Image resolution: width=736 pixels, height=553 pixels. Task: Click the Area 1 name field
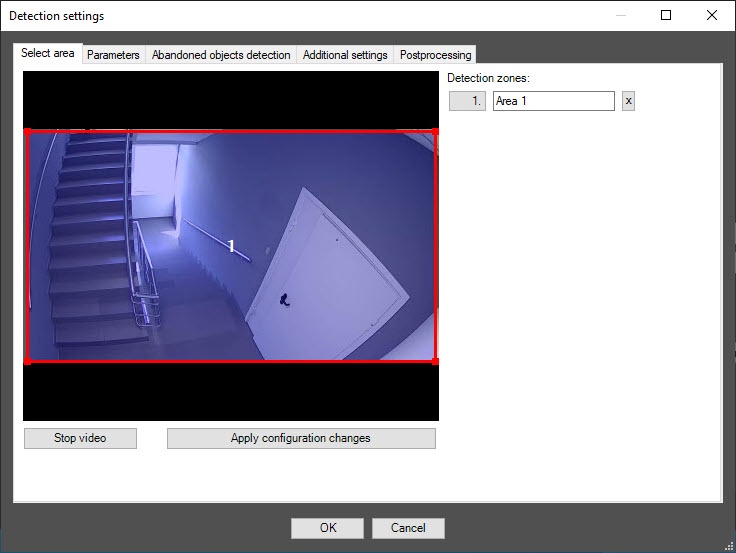(x=553, y=101)
